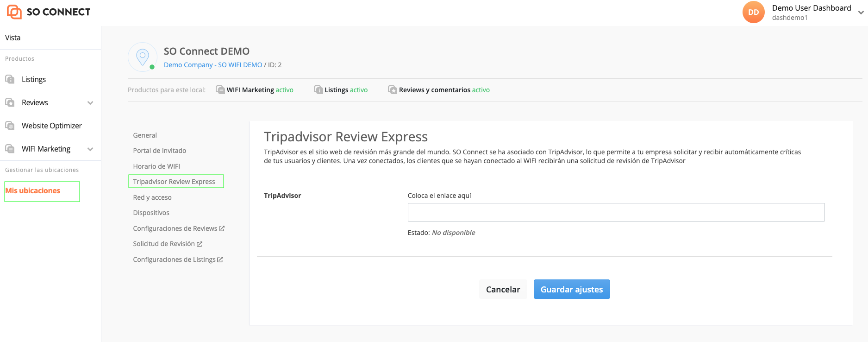Click Reviews y comentarios activo label
868x342 pixels.
click(x=444, y=90)
